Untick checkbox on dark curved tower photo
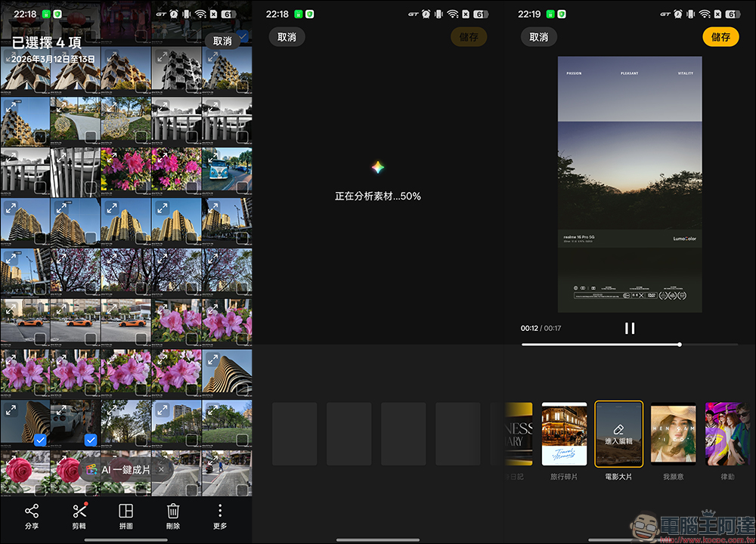756x544 pixels. click(41, 440)
